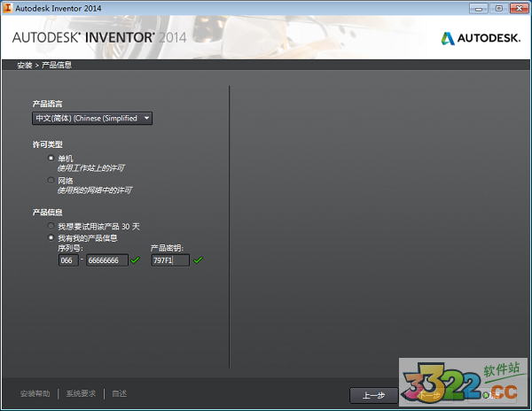Open the 自述 readme link
The height and width of the screenshot is (411, 532).
tap(119, 393)
